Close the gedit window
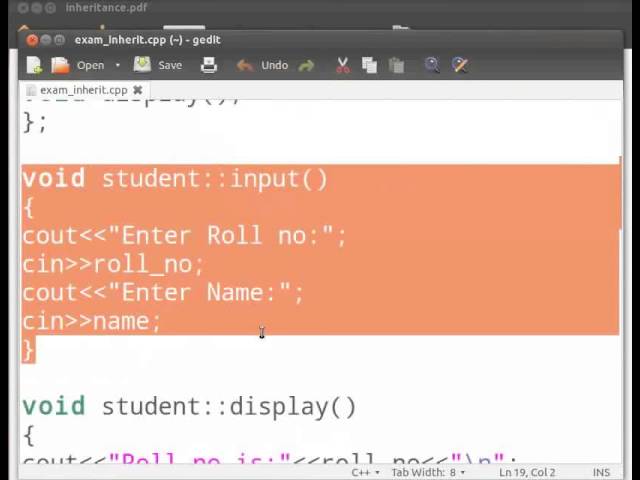The height and width of the screenshot is (480, 640). tap(32, 40)
